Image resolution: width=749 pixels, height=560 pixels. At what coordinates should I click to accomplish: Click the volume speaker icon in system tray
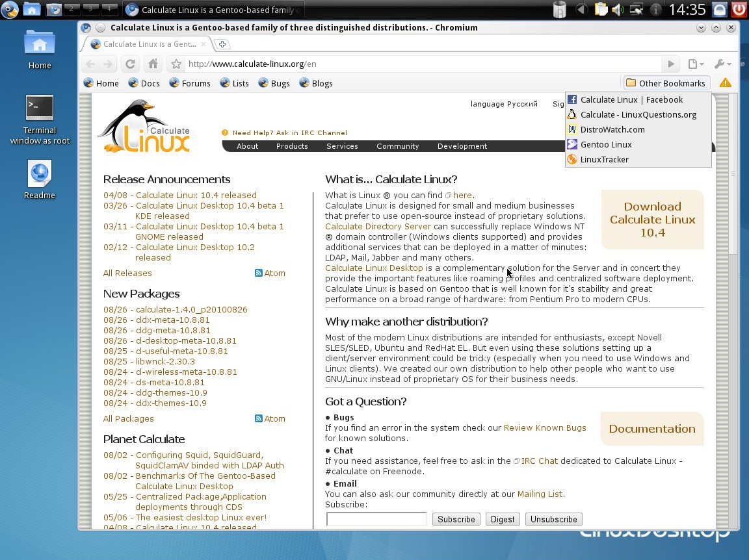[617, 10]
